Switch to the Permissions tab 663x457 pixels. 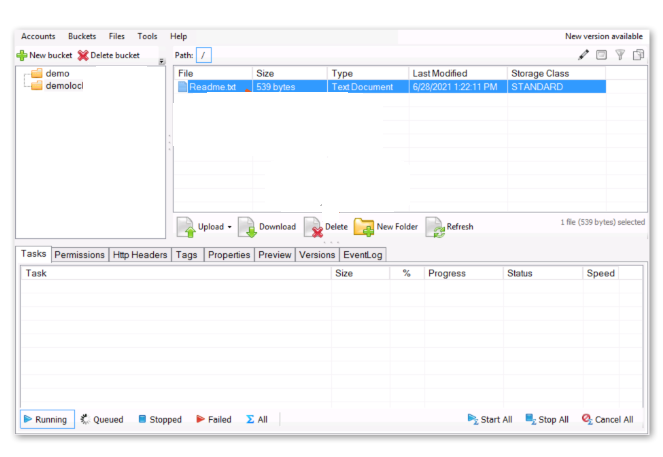coord(80,255)
